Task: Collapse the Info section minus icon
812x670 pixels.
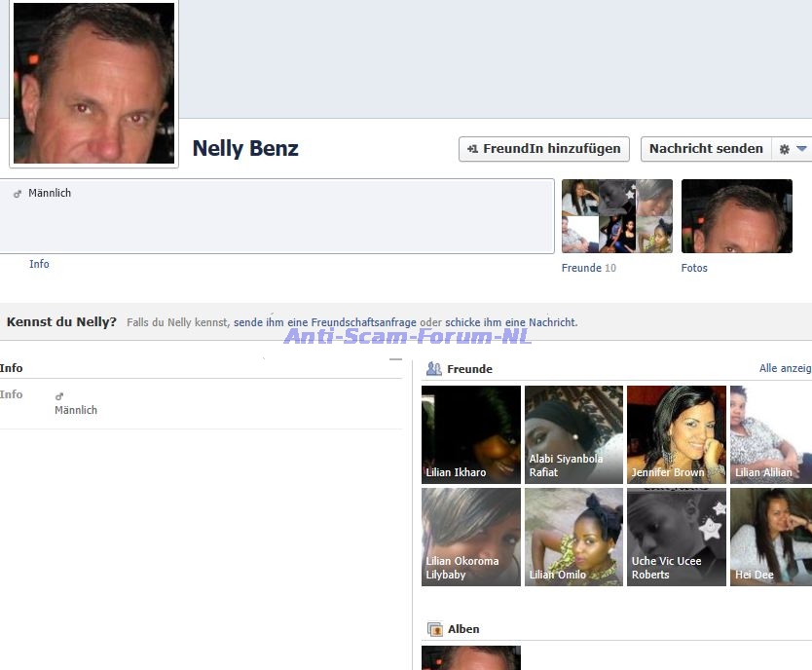Action: (x=395, y=359)
